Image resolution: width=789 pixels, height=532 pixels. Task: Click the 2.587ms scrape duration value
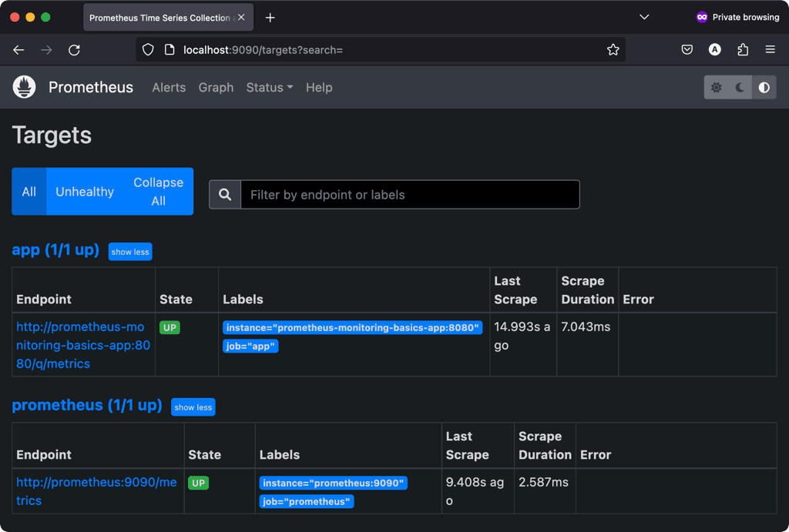[x=543, y=482]
